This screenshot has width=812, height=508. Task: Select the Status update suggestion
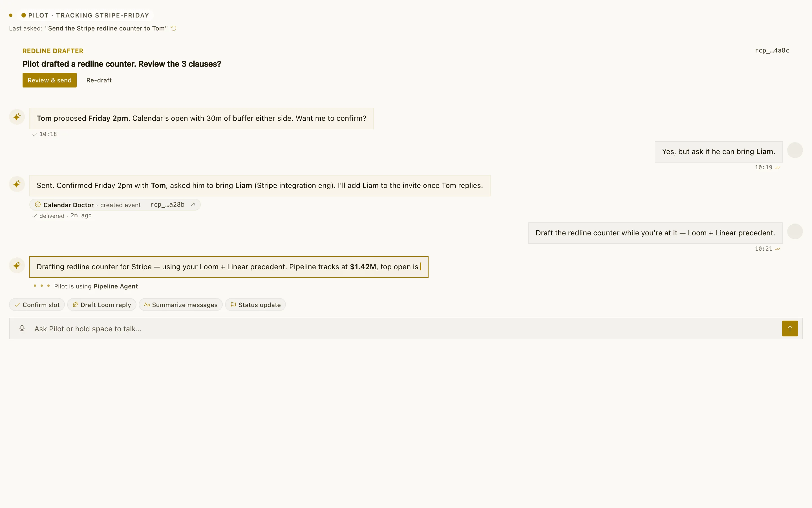(255, 305)
